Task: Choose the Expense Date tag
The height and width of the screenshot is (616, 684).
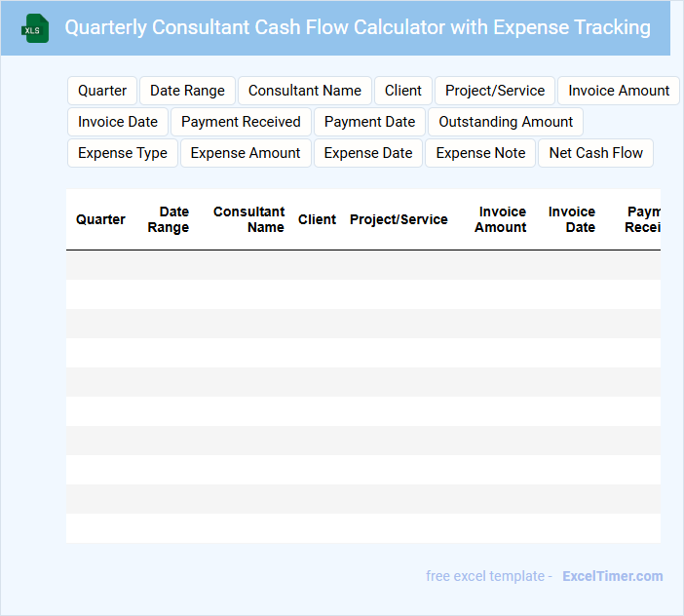Action: point(368,153)
